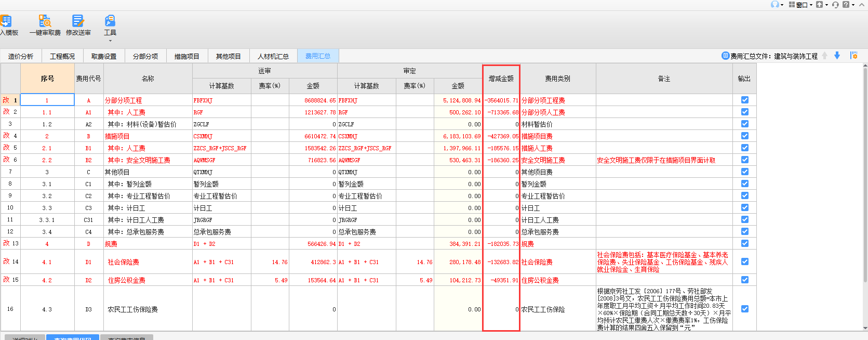Screen dimensions: 868x340
Task: Toggle 输出 checkbox for 农民工工伤保险费 row
Action: click(744, 309)
